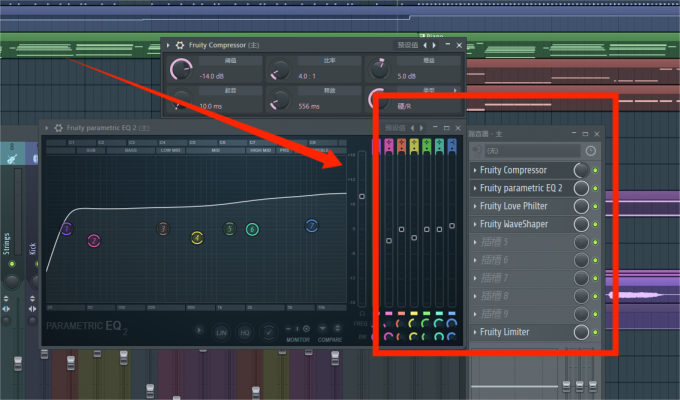Screen dimensions: 680x400
Task: Toggle HQ high quality button in EQ
Action: (x=245, y=333)
